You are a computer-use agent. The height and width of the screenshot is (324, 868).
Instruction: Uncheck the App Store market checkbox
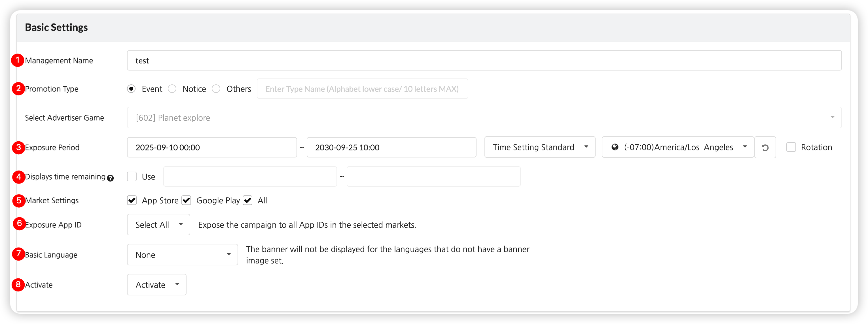point(132,201)
